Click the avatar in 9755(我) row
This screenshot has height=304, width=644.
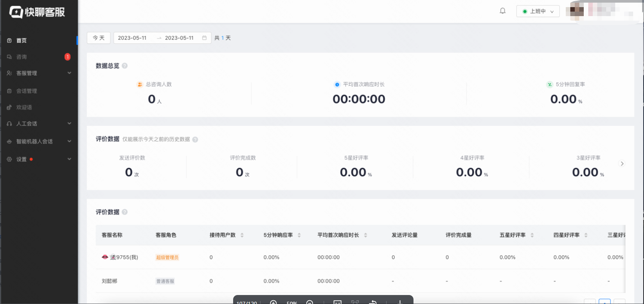(x=105, y=257)
